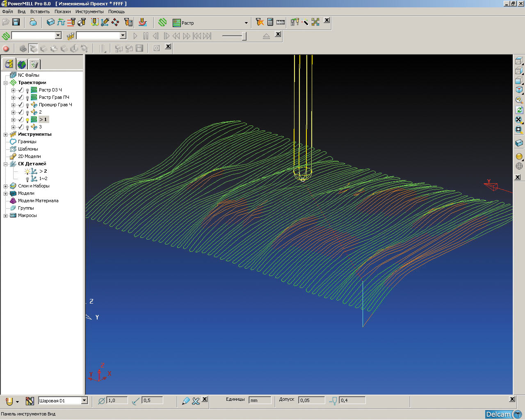Viewport: 525px width, 420px height.
Task: Open the Инструменты menu in menu bar
Action: (89, 11)
